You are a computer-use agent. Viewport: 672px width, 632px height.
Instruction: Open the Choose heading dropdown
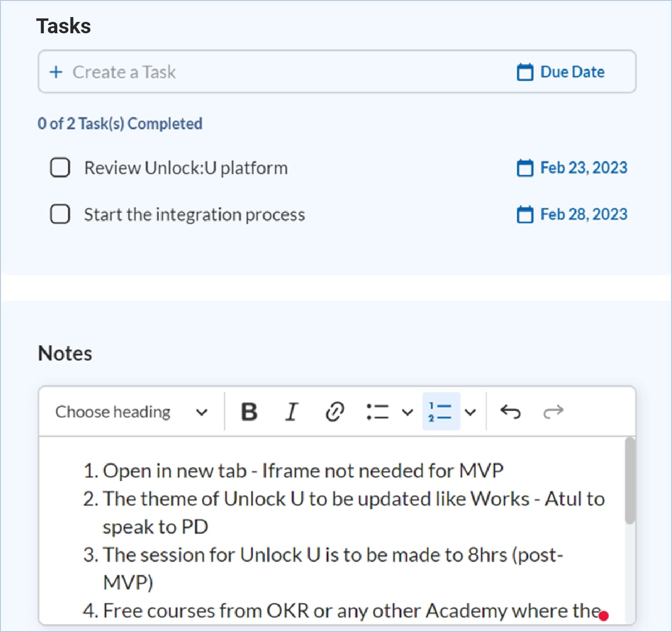coord(131,412)
